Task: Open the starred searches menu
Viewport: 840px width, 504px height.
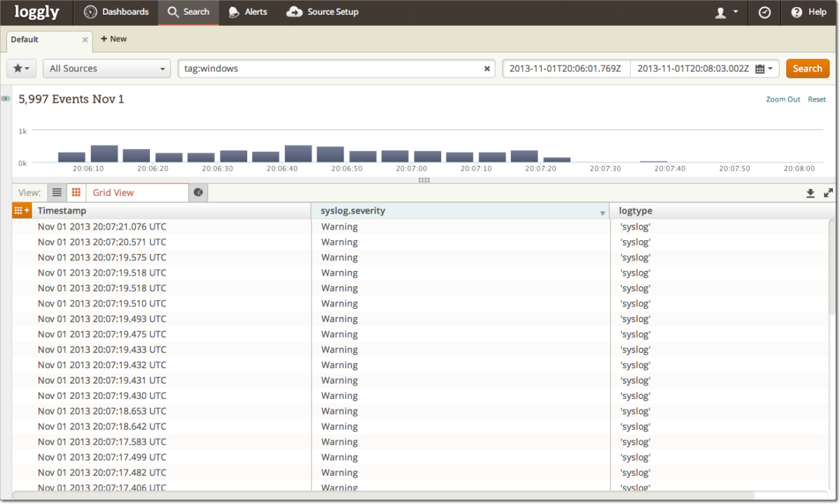Action: point(21,68)
